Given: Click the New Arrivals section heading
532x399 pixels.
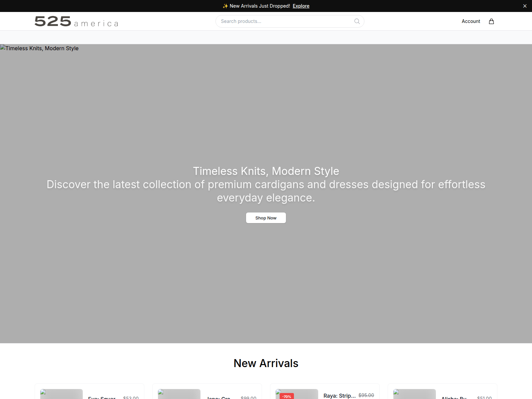Looking at the screenshot, I should tap(266, 363).
